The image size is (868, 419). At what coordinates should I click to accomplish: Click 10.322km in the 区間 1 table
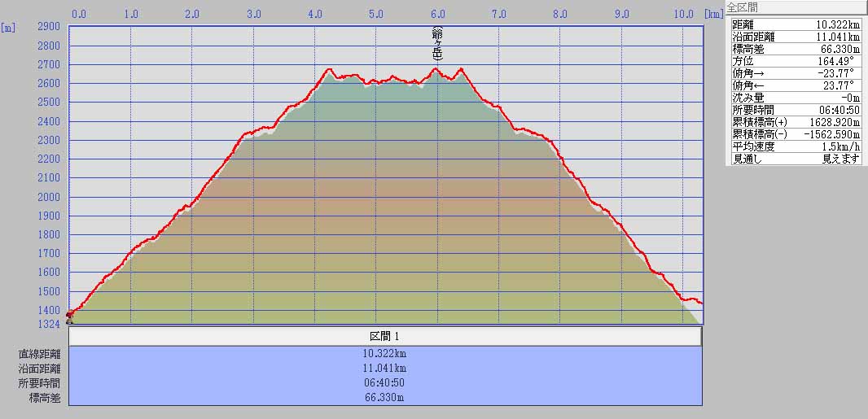386,355
